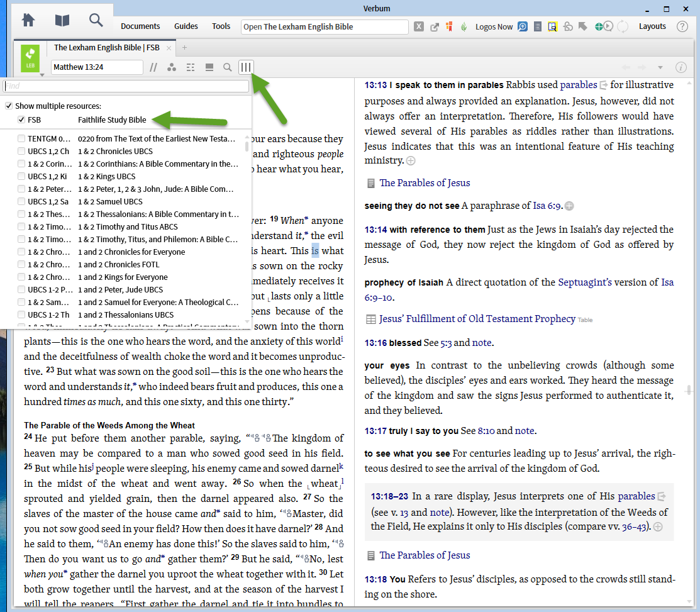The image size is (700, 612).
Task: Open first The Parables of Jesus link
Action: 425,183
